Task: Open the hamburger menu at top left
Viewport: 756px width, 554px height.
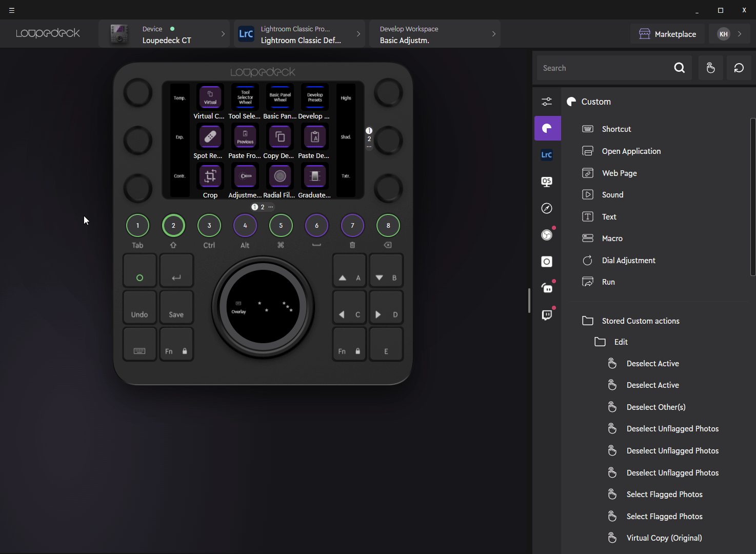Action: pos(12,10)
